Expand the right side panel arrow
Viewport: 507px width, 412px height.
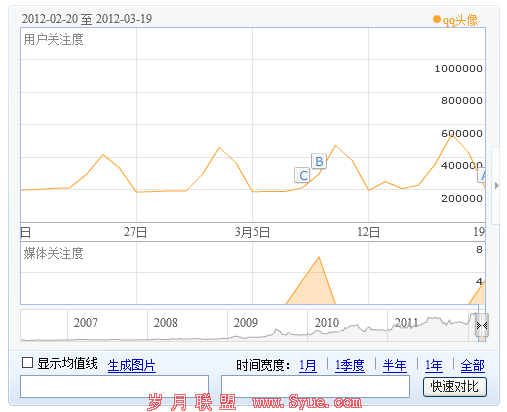pyautogui.click(x=497, y=186)
